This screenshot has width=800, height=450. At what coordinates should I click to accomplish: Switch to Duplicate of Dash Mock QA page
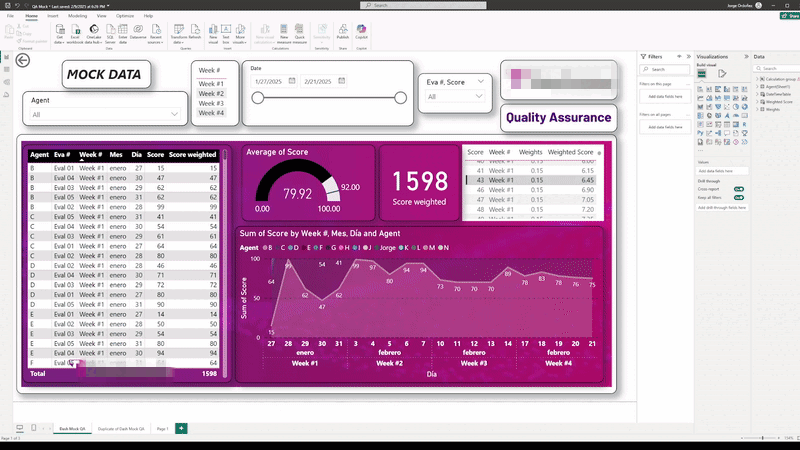pos(122,428)
